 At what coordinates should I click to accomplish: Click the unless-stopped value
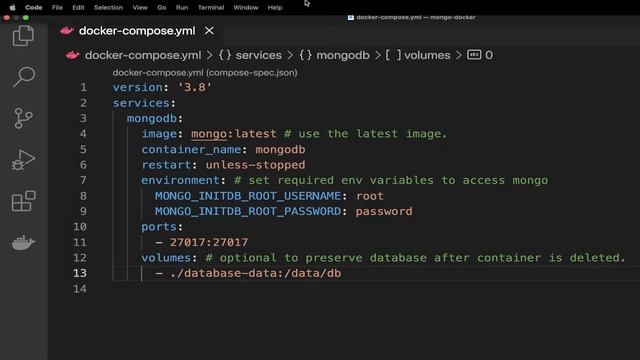[x=256, y=165]
